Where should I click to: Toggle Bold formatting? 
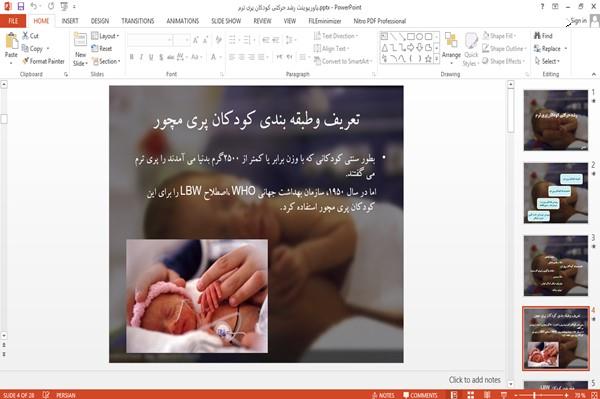click(132, 57)
